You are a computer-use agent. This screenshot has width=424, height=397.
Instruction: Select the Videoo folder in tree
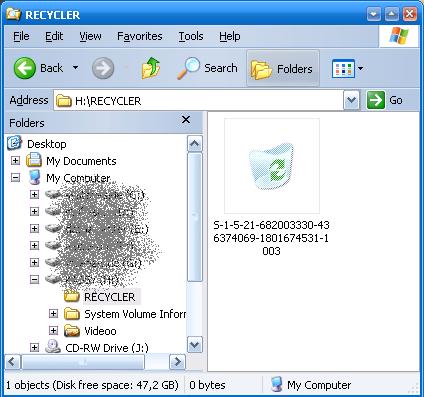click(x=100, y=331)
